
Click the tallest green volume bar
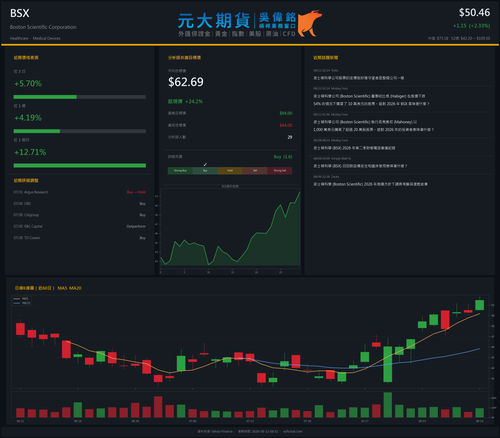[388, 405]
